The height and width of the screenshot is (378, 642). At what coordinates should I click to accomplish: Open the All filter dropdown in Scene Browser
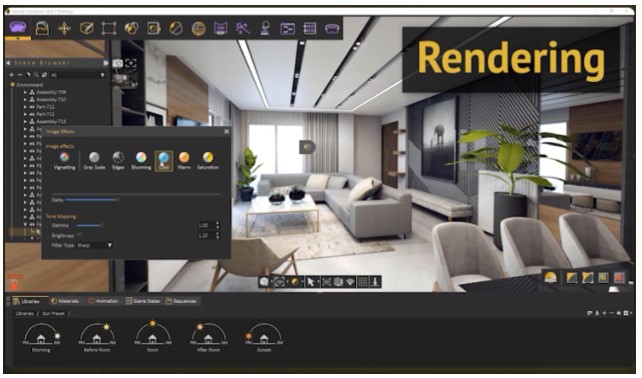pyautogui.click(x=77, y=75)
